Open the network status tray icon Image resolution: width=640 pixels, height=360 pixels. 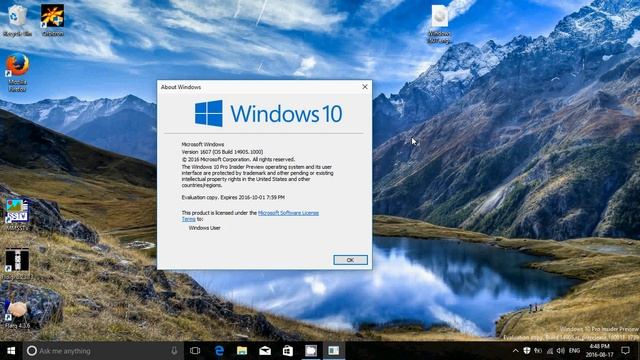coord(550,351)
